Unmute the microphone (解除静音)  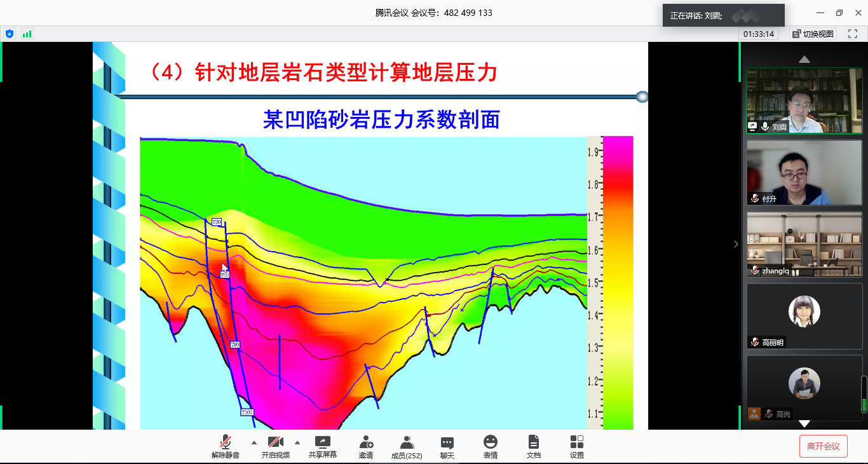226,446
